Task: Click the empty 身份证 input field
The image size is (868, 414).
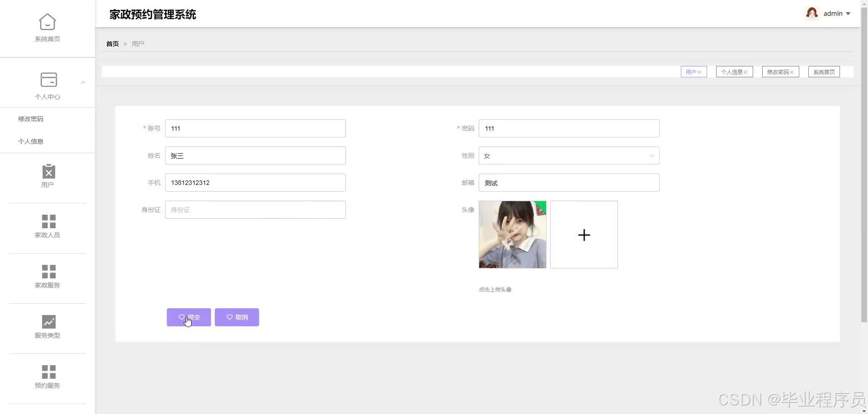Action: pos(255,210)
